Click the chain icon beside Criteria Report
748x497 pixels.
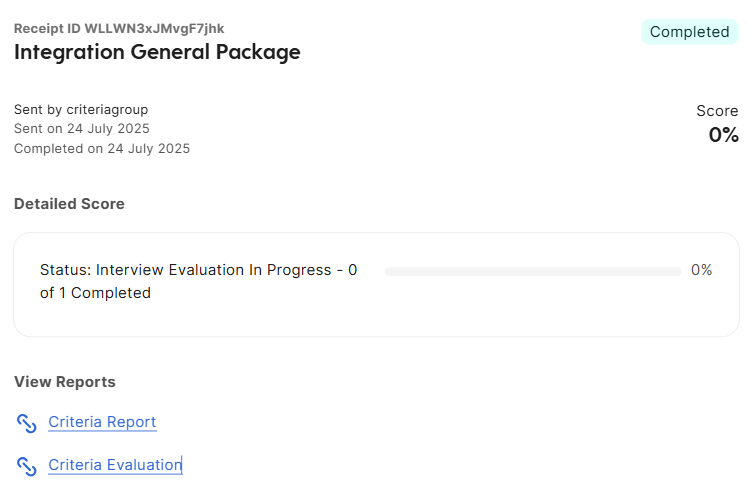coord(27,423)
